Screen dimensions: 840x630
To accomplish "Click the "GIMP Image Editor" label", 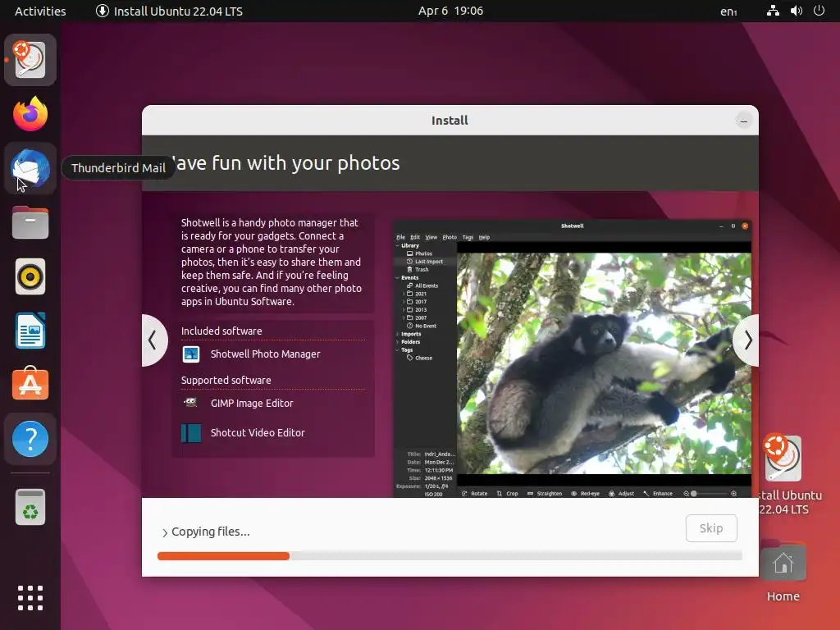I will [x=252, y=404].
